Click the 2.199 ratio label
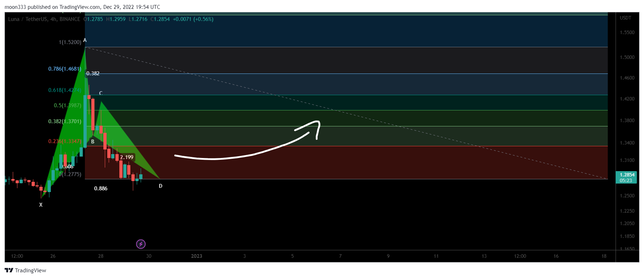 click(127, 157)
